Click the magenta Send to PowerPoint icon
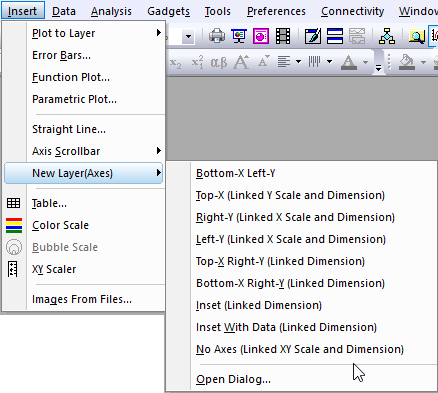The height and width of the screenshot is (393, 438). pos(261,36)
